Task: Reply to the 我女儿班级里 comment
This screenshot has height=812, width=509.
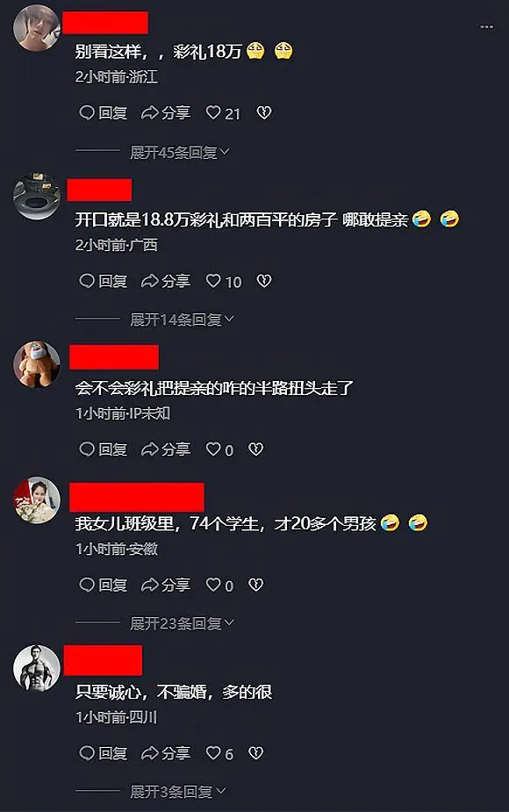Action: [103, 586]
